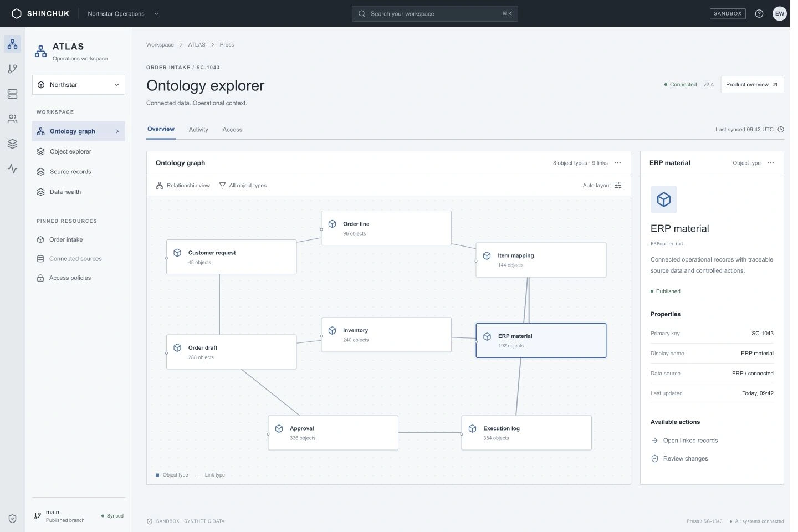Click the Data source value ERP / connected
Image resolution: width=798 pixels, height=532 pixels.
point(753,374)
